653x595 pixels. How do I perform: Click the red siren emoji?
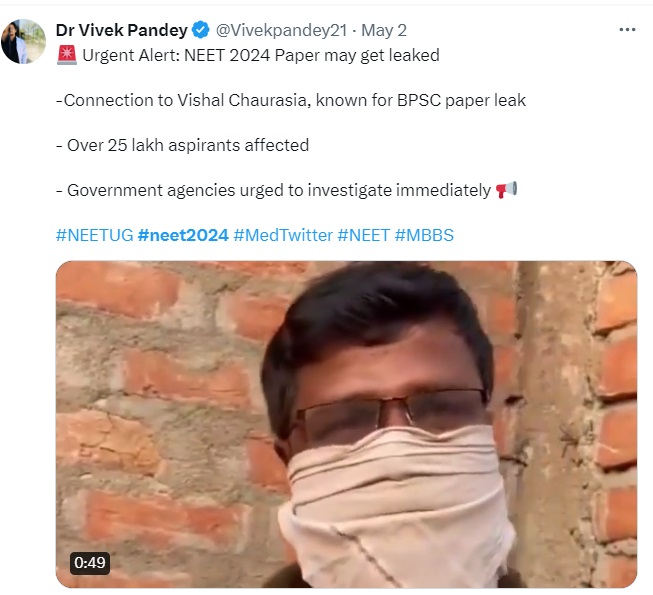(x=65, y=56)
